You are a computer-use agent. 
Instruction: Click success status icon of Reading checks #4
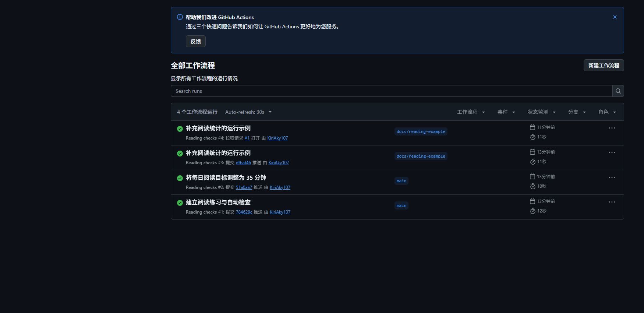180,129
